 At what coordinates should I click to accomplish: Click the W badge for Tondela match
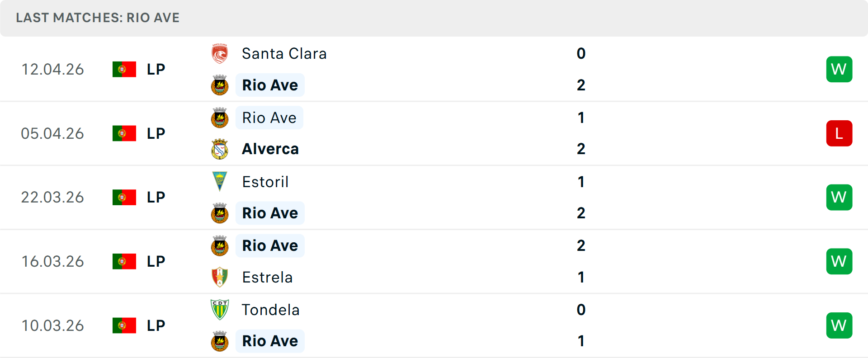[x=839, y=325]
